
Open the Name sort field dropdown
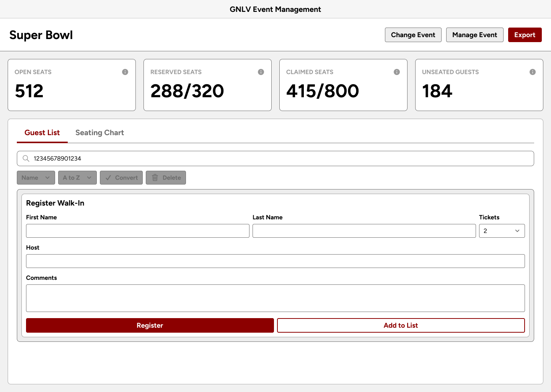[36, 178]
